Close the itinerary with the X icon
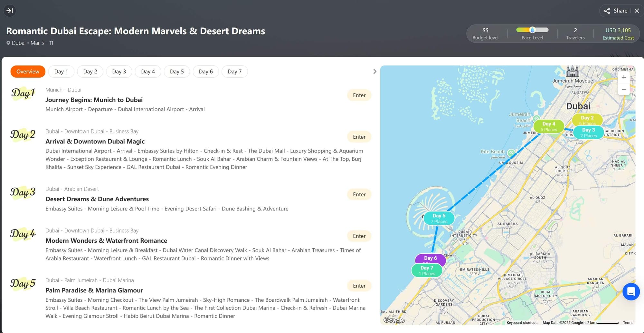This screenshot has width=644, height=333. pos(637,11)
